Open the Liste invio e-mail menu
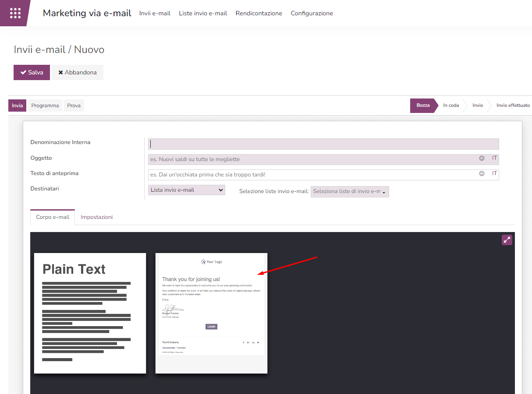 (203, 13)
